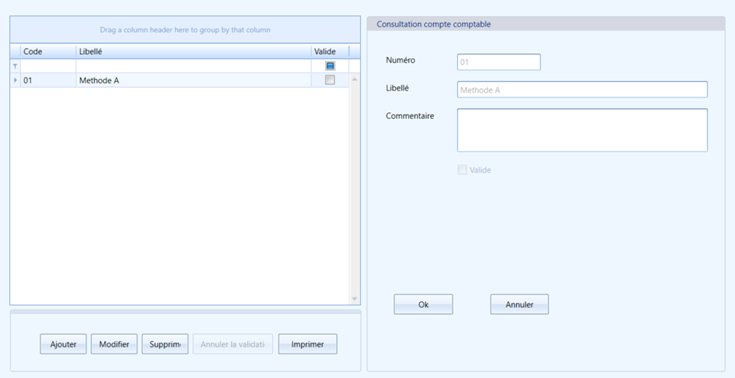Click the scrollbar down arrow in the grid
The height and width of the screenshot is (378, 735).
(x=354, y=299)
